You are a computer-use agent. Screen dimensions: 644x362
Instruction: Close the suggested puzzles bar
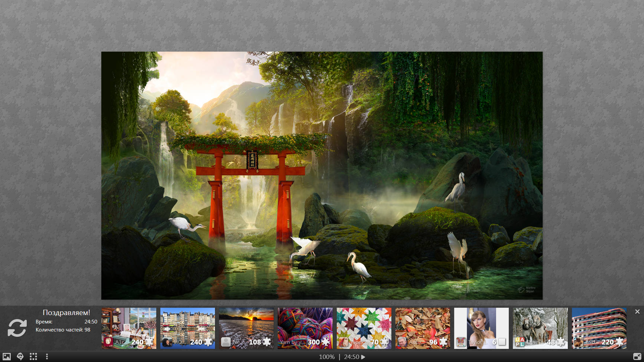click(637, 312)
